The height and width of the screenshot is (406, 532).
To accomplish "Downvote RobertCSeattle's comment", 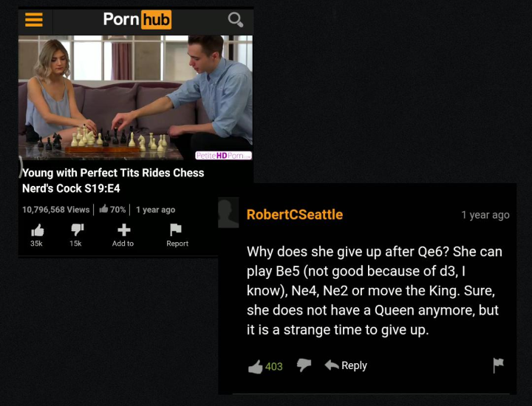I will 304,365.
